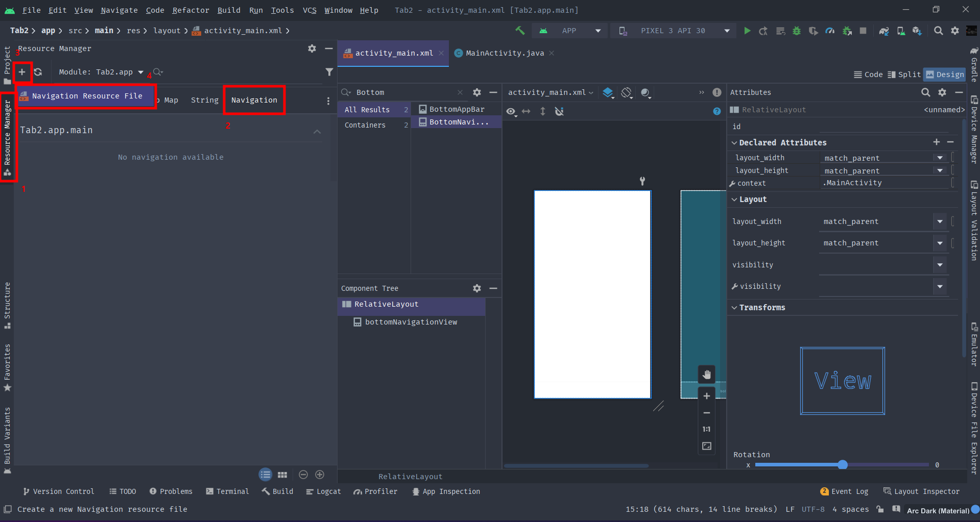Image resolution: width=980 pixels, height=522 pixels.
Task: Search attributes with magnifier icon
Action: (x=925, y=92)
